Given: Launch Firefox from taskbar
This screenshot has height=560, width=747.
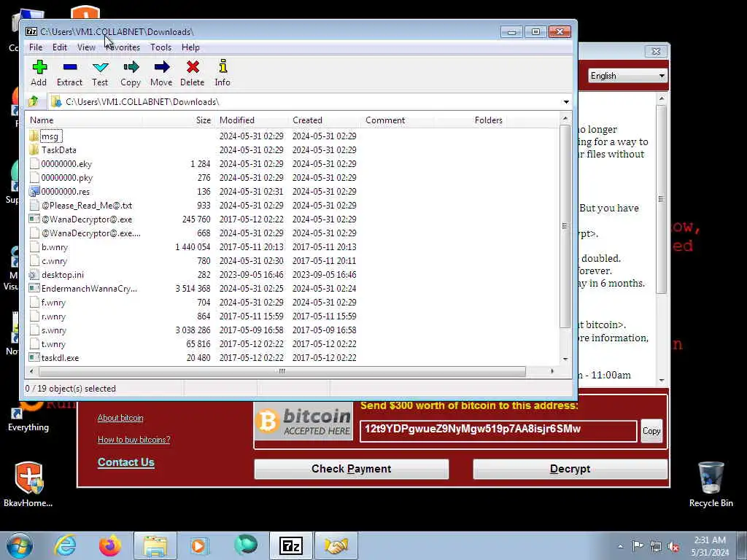Looking at the screenshot, I should (x=110, y=545).
